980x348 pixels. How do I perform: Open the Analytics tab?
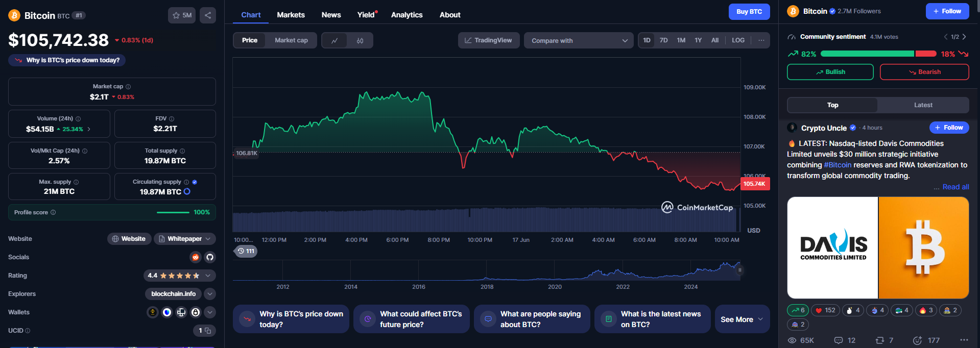tap(407, 15)
